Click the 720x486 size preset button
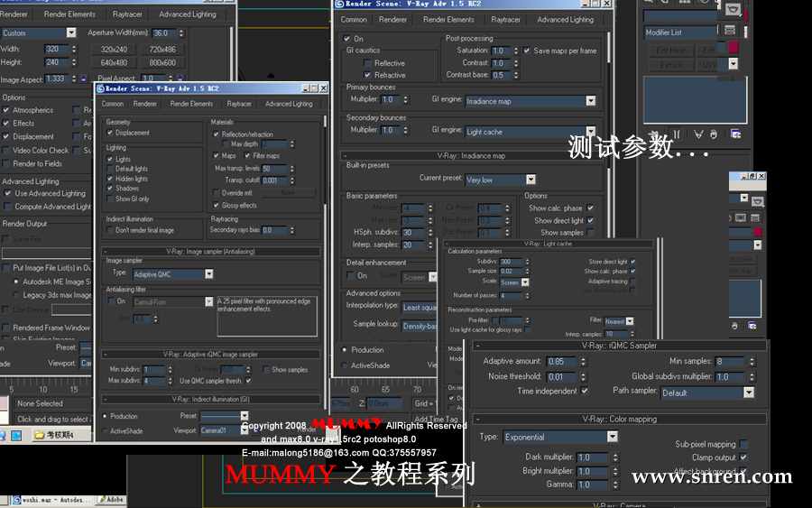 pos(162,50)
